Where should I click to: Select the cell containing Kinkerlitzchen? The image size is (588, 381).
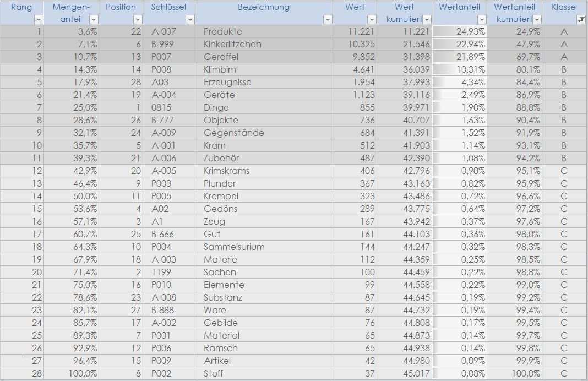(237, 45)
